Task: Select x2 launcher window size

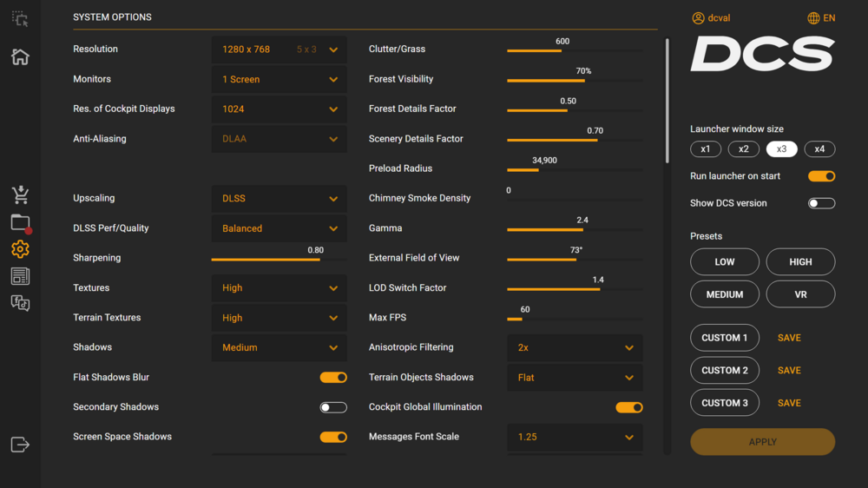Action: click(743, 149)
